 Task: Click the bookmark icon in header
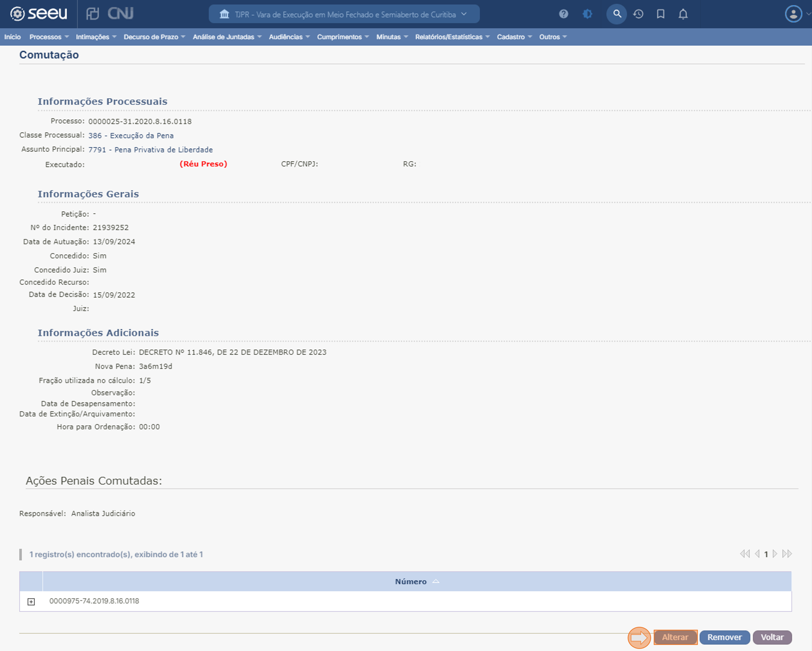661,14
